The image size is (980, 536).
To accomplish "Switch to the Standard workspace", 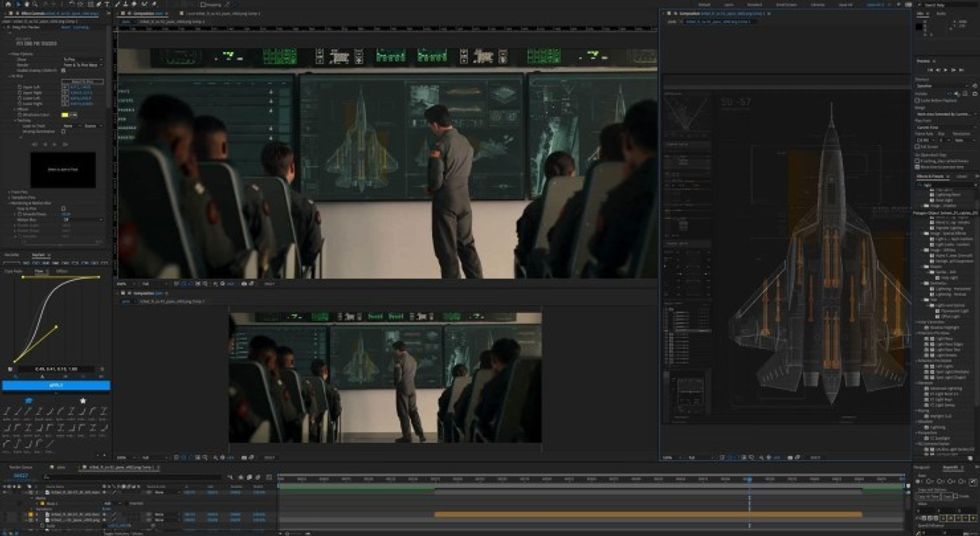I will [x=754, y=5].
